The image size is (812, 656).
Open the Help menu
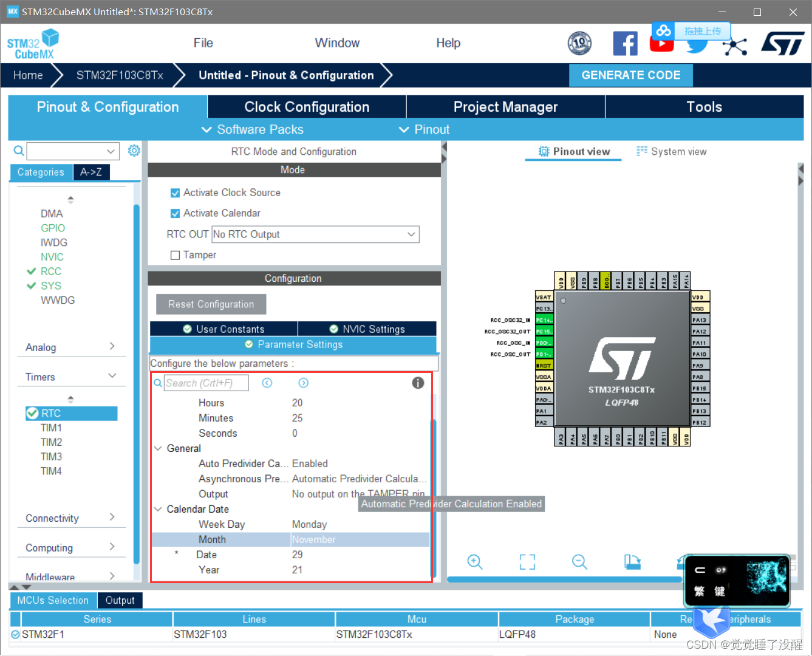click(x=448, y=43)
